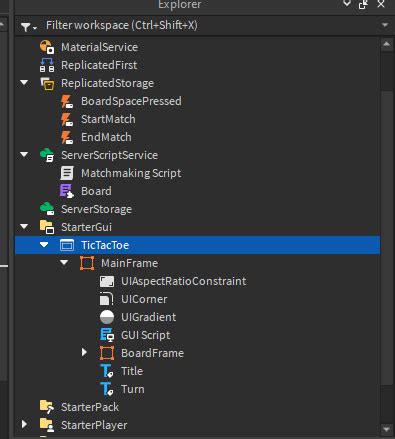Expand the BoardFrame tree node

[84, 352]
